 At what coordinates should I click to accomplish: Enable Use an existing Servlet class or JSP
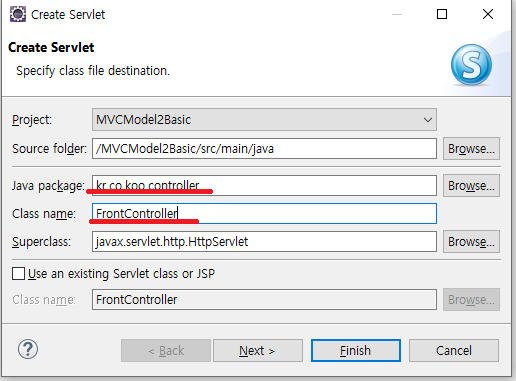[x=18, y=274]
